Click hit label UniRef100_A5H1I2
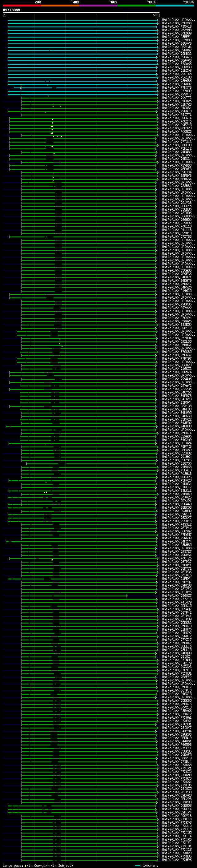This screenshot has width=197, height=868. pyautogui.click(x=177, y=149)
